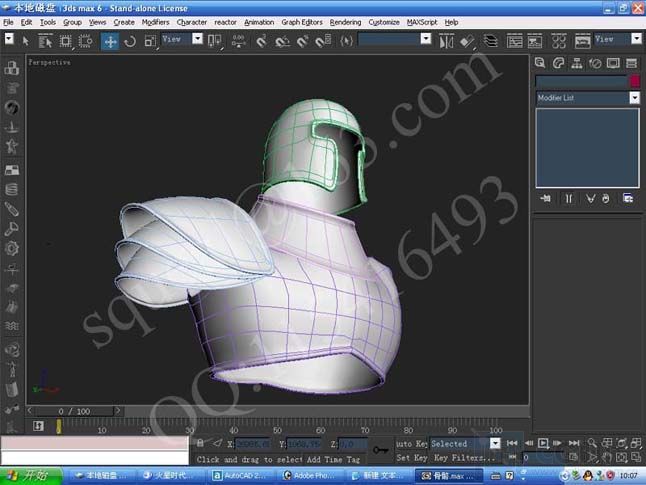Toggle Window/Crossing selection mode
This screenshot has width=646, height=485.
pyautogui.click(x=85, y=41)
